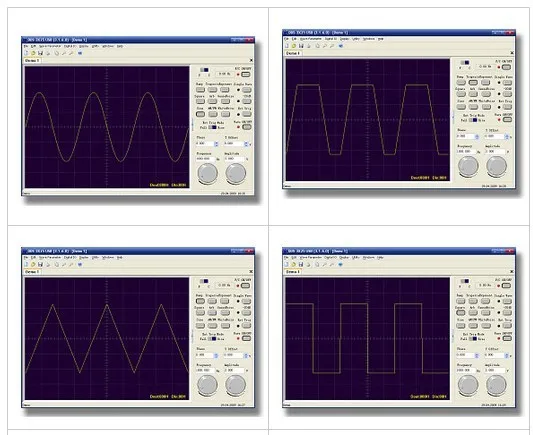Select Square button in square-wave window

461,313
